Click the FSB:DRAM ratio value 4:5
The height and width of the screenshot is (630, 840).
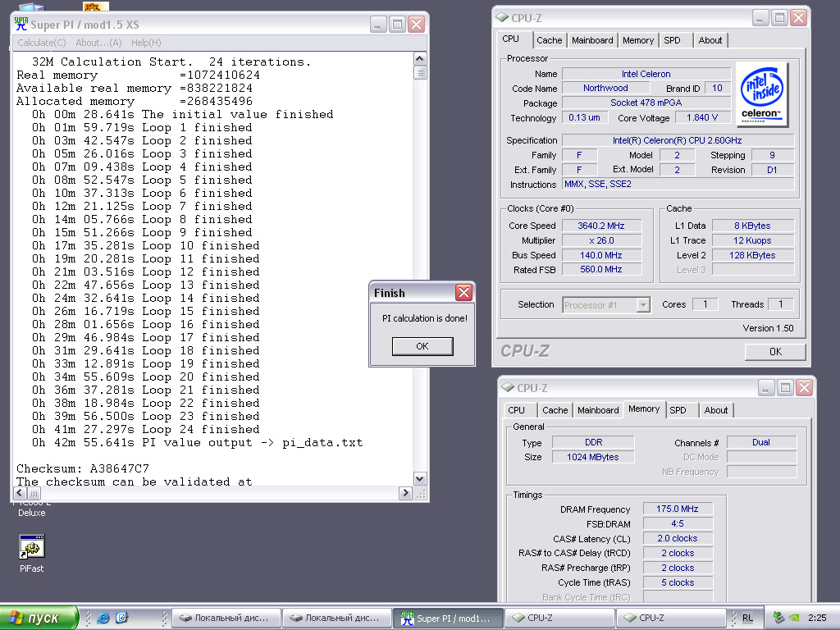click(678, 523)
